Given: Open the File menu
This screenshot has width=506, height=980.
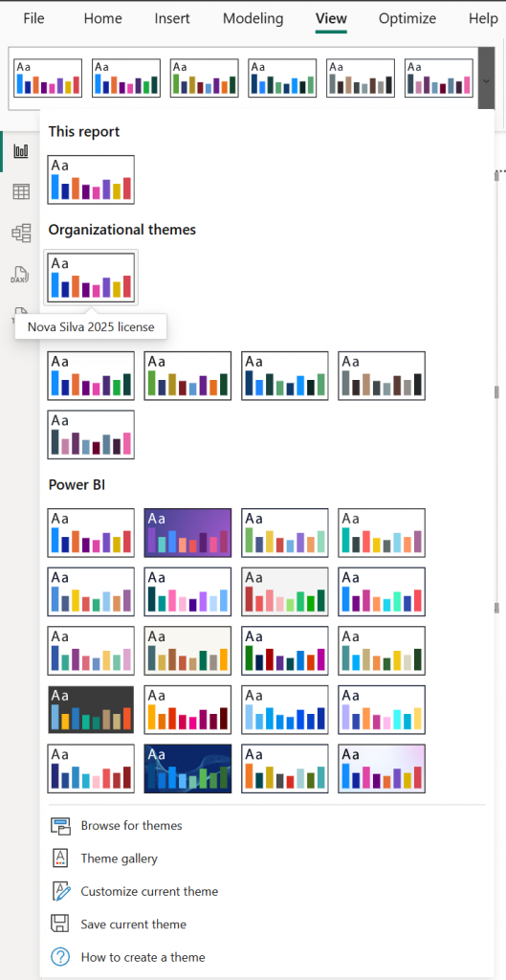Looking at the screenshot, I should (x=33, y=19).
